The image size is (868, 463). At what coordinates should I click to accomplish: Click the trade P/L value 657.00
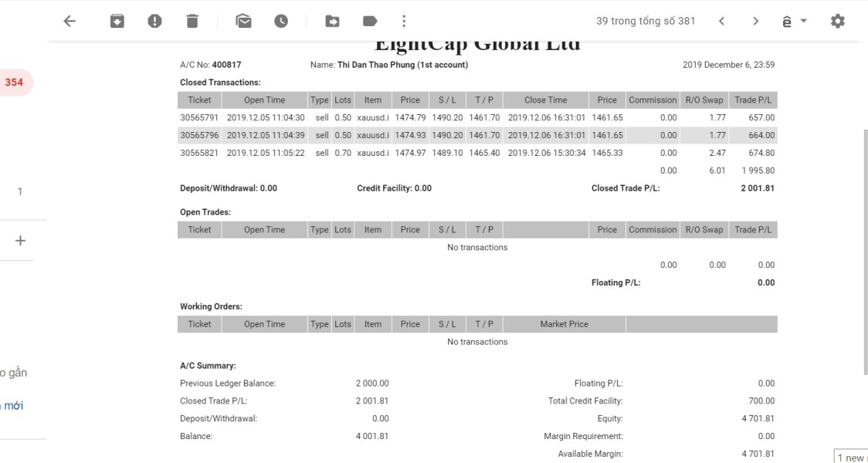click(x=762, y=117)
